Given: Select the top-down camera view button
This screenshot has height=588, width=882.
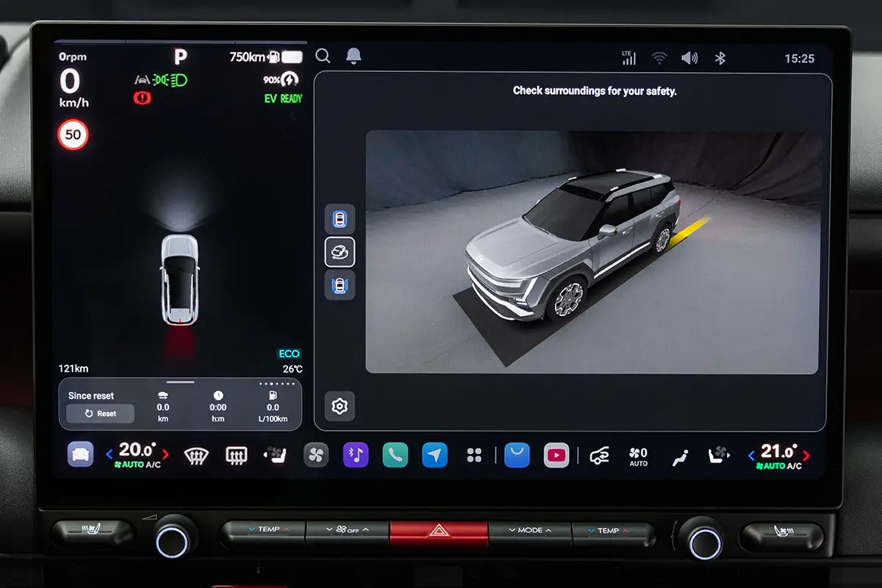Looking at the screenshot, I should pos(340,219).
